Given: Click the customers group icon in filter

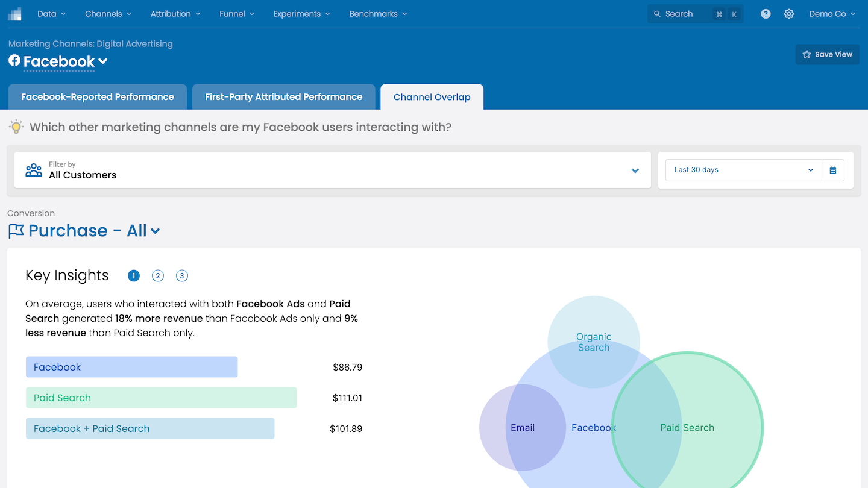Looking at the screenshot, I should coord(34,170).
